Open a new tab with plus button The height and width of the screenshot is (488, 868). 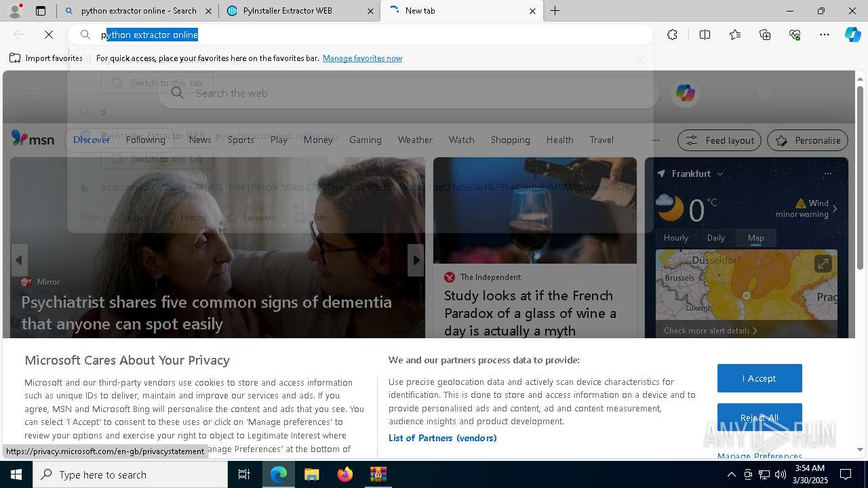[555, 11]
